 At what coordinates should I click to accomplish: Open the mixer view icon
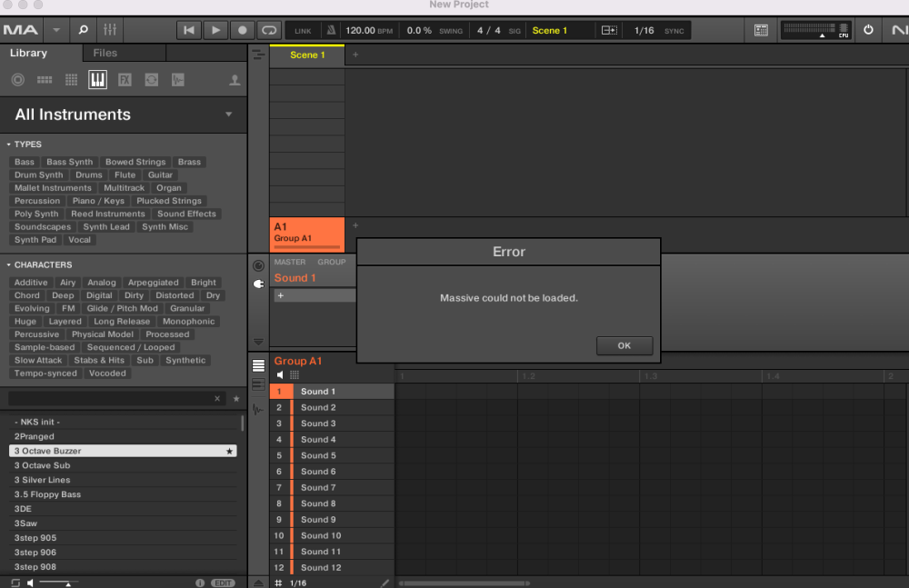pos(110,30)
